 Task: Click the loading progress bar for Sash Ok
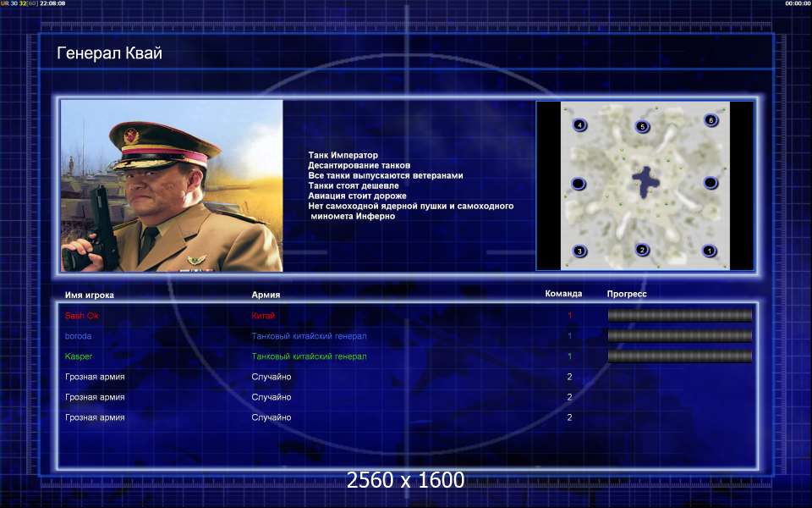pyautogui.click(x=679, y=315)
